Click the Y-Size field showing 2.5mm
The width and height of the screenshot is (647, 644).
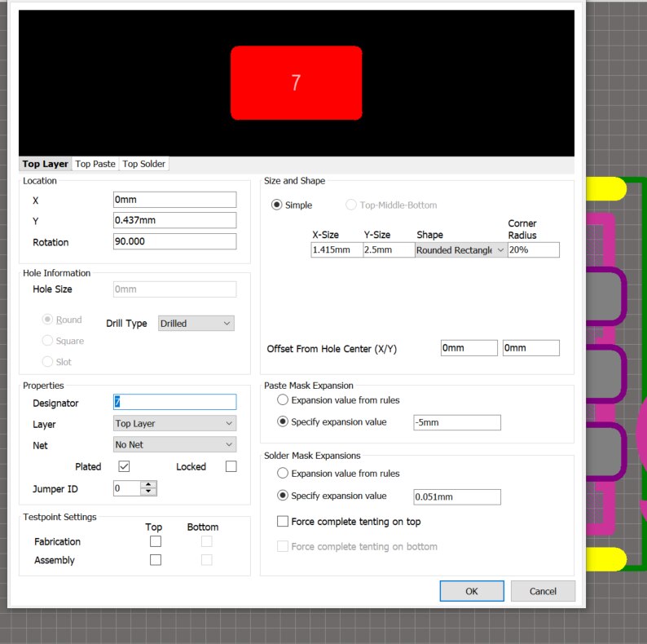(389, 249)
